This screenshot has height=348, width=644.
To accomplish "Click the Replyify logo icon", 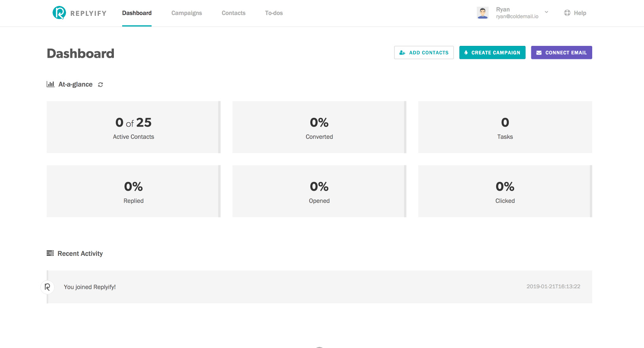I will pos(59,13).
